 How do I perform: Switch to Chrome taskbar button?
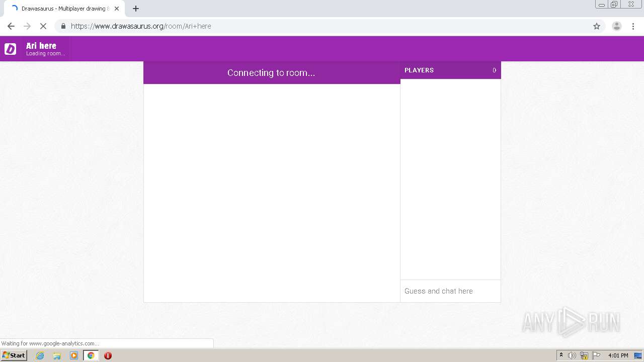pyautogui.click(x=91, y=355)
